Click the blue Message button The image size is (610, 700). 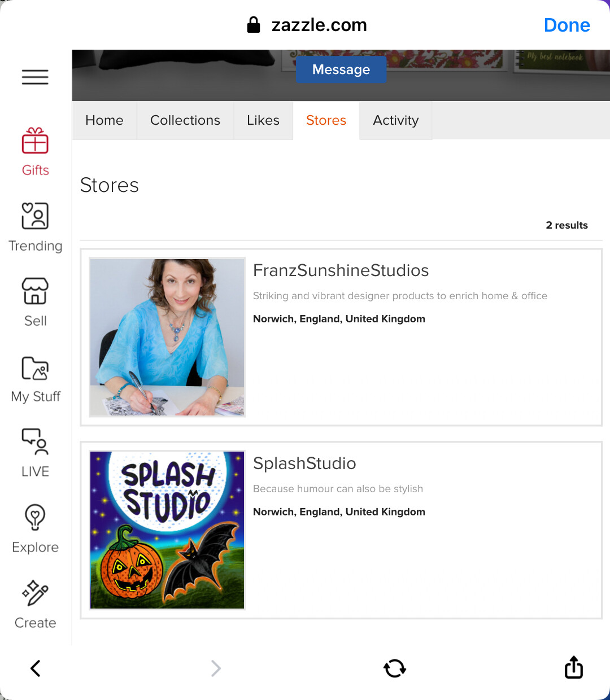click(341, 69)
